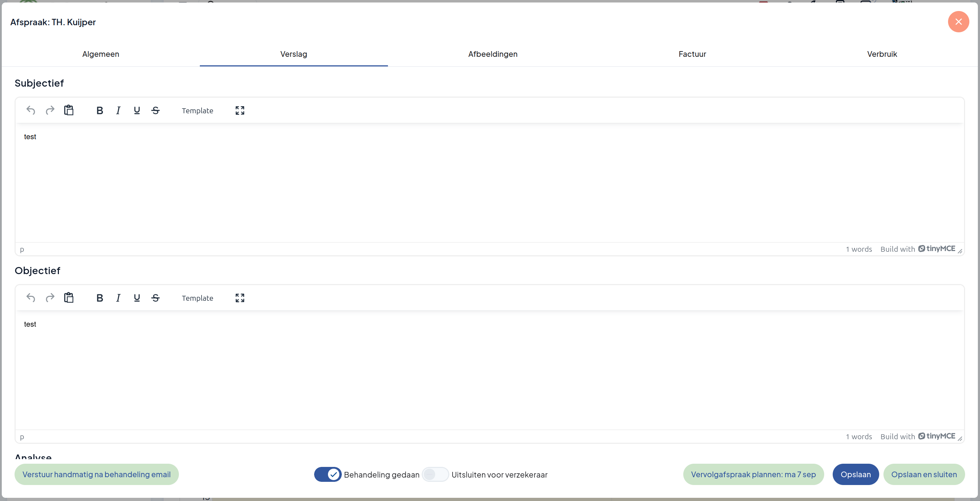This screenshot has width=980, height=501.
Task: Toggle strikethrough in the Subjectief editor
Action: tap(155, 110)
